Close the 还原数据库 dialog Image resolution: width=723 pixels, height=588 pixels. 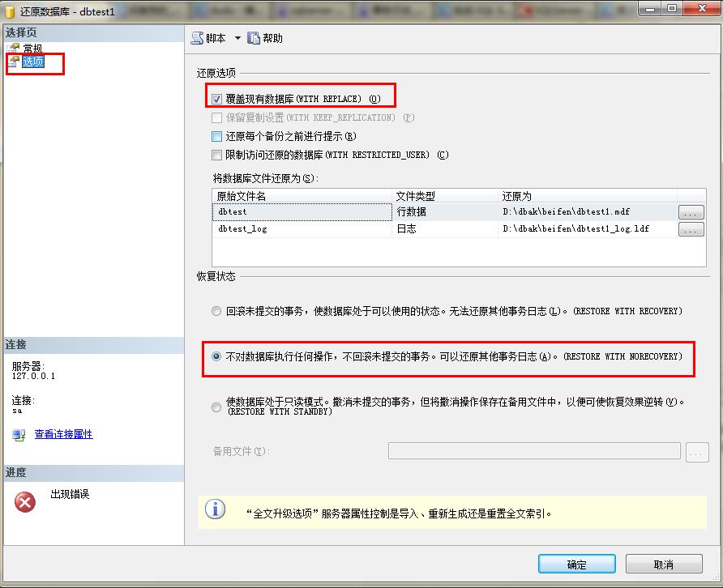[x=702, y=8]
